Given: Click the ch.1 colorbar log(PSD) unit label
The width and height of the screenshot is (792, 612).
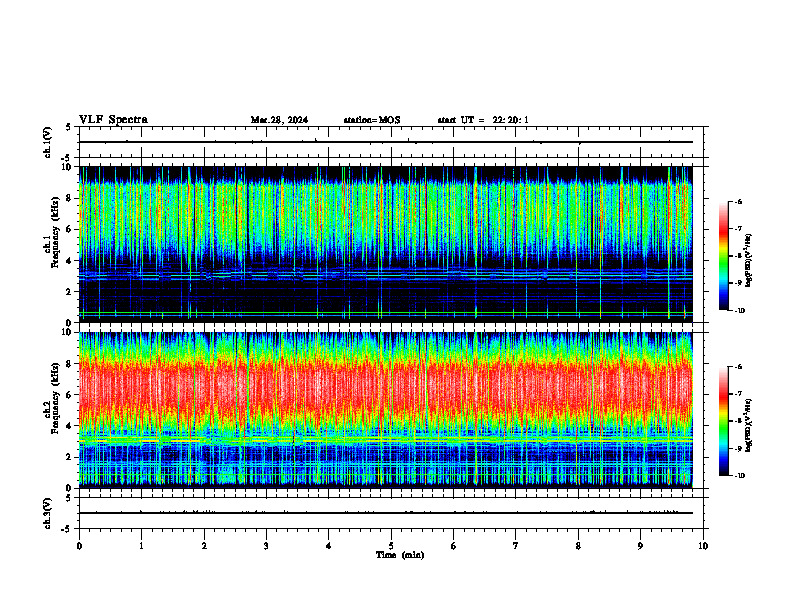Looking at the screenshot, I should click(x=749, y=261).
